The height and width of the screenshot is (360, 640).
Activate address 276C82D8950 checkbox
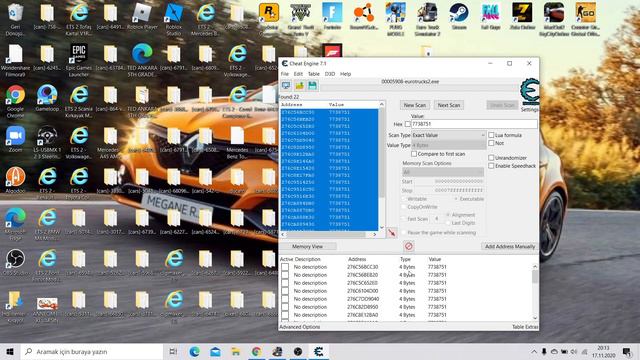[x=285, y=307]
